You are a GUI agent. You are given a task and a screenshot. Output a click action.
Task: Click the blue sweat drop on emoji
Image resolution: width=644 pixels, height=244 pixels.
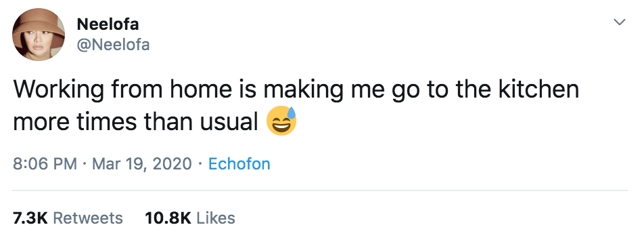pyautogui.click(x=291, y=112)
